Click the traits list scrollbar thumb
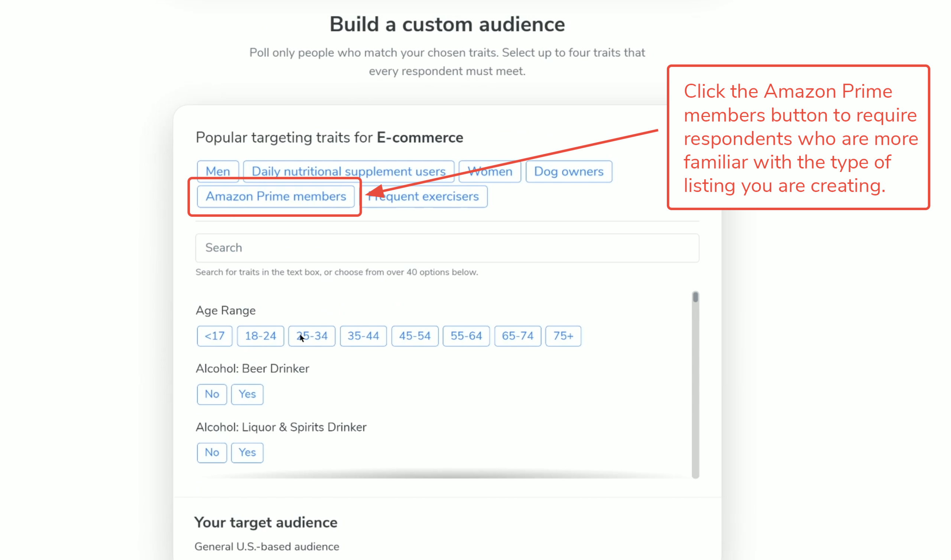The height and width of the screenshot is (560, 951). (695, 297)
